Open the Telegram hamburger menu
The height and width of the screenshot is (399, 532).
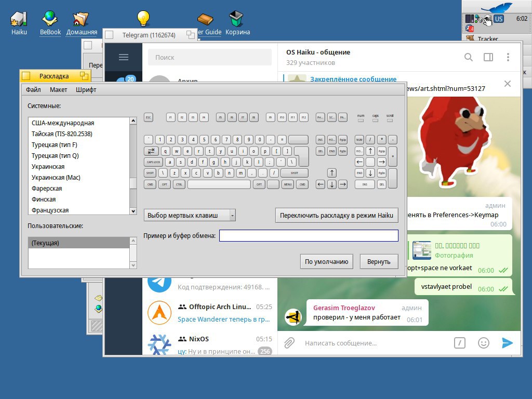[124, 57]
